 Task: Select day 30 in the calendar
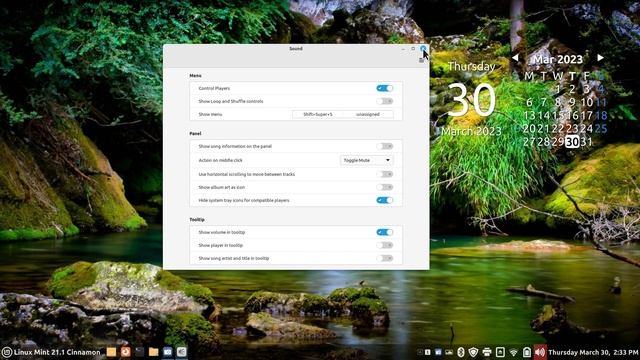572,142
